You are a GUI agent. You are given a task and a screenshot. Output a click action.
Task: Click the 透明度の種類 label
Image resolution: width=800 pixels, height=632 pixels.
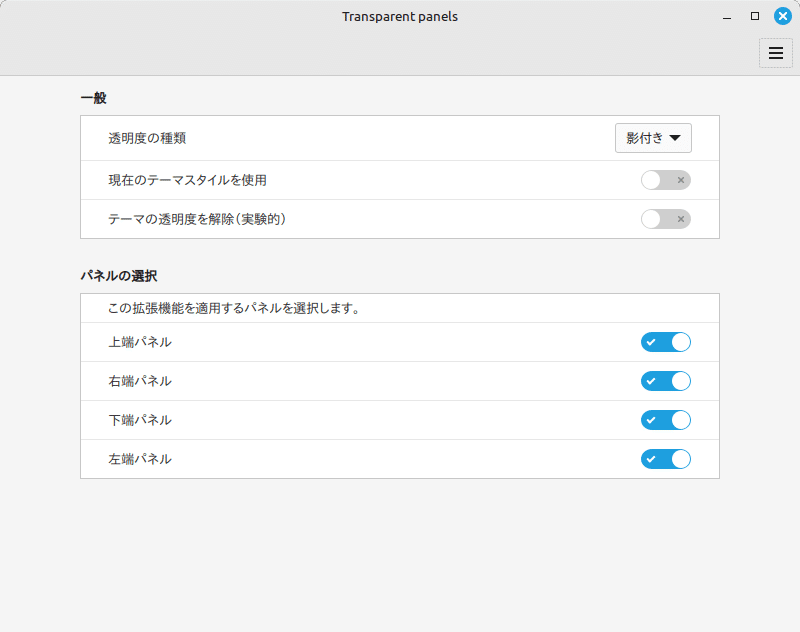click(147, 138)
